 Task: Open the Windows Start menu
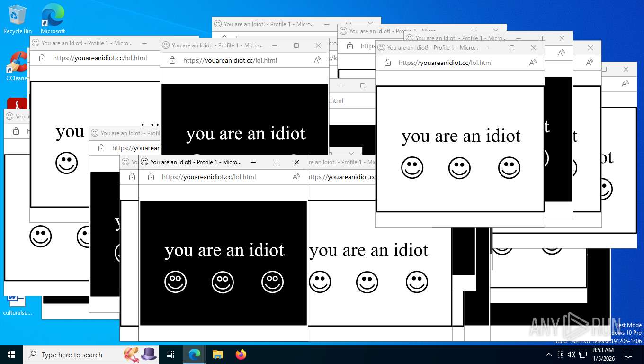coord(11,355)
